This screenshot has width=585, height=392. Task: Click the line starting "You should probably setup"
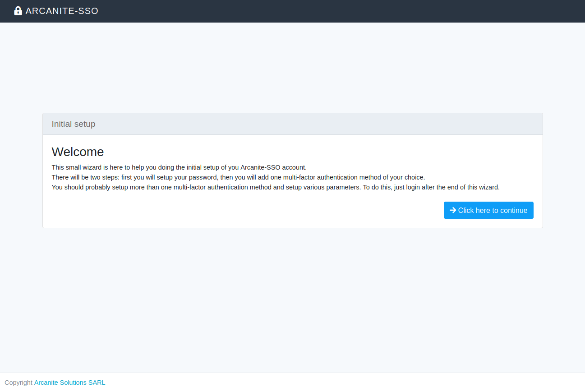(x=276, y=187)
